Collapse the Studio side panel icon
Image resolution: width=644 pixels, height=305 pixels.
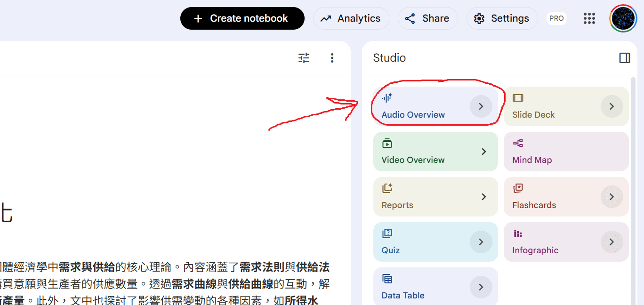click(624, 58)
